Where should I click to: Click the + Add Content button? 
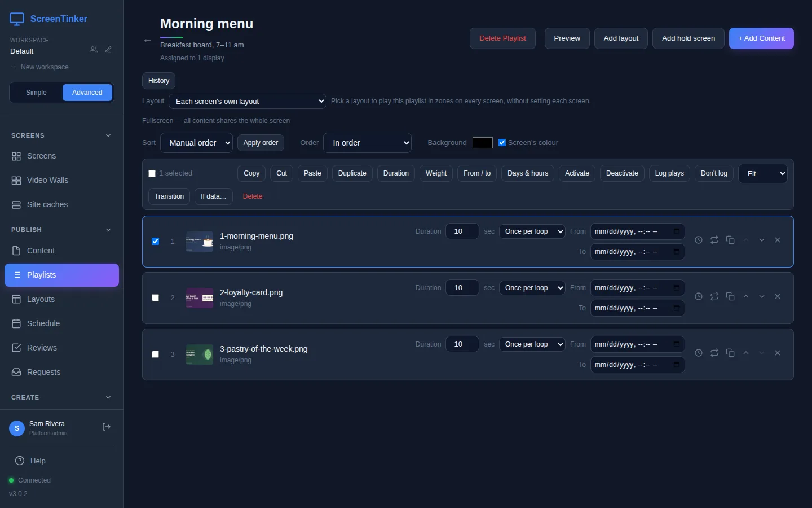761,38
